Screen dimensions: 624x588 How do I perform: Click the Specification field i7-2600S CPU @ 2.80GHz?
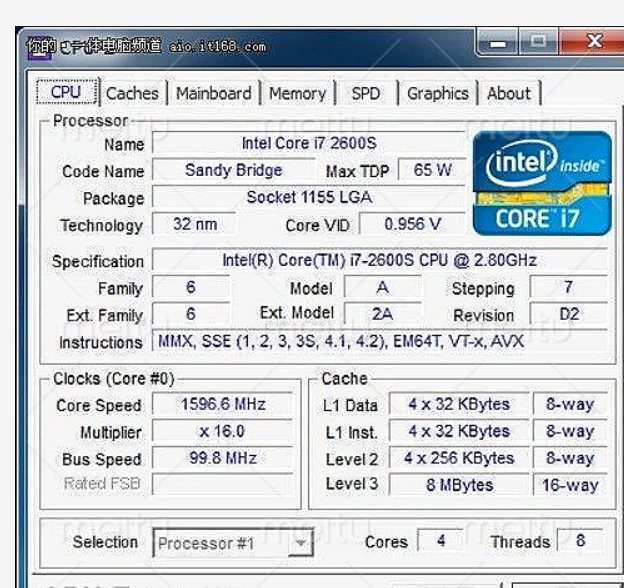pos(380,260)
